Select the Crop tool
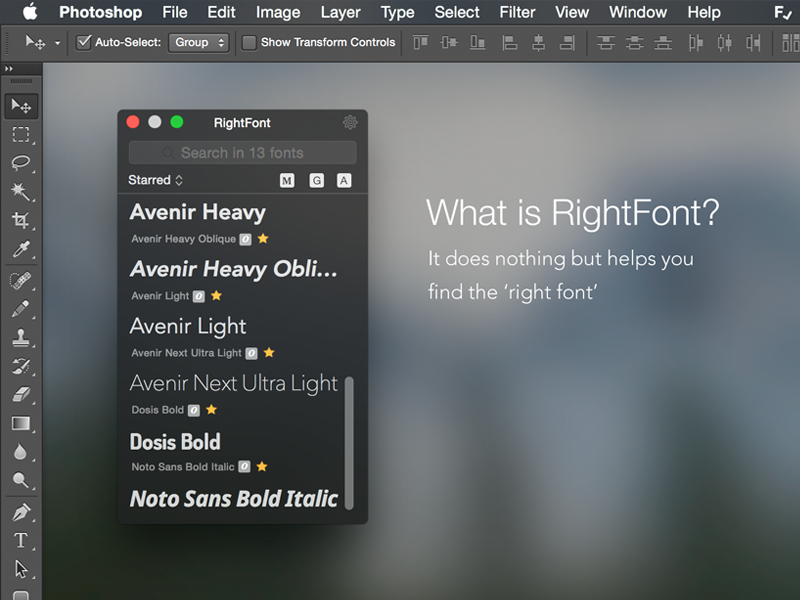The width and height of the screenshot is (800, 600). point(20,221)
